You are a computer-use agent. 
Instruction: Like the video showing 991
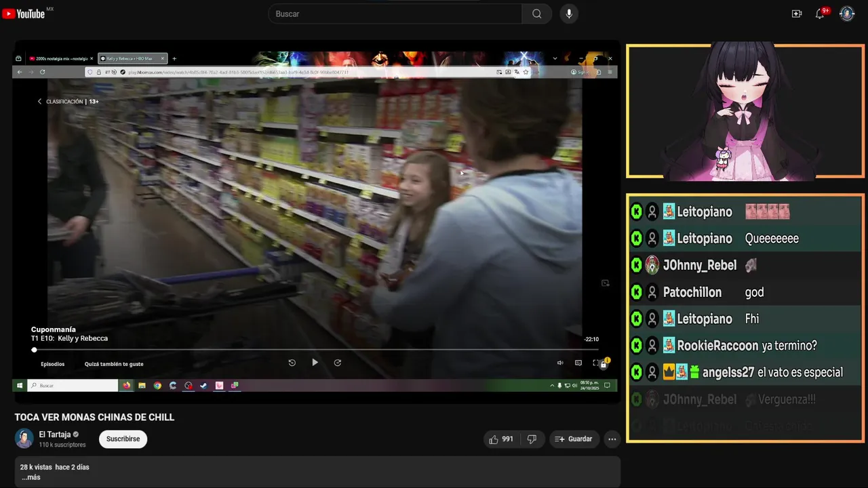coord(500,439)
